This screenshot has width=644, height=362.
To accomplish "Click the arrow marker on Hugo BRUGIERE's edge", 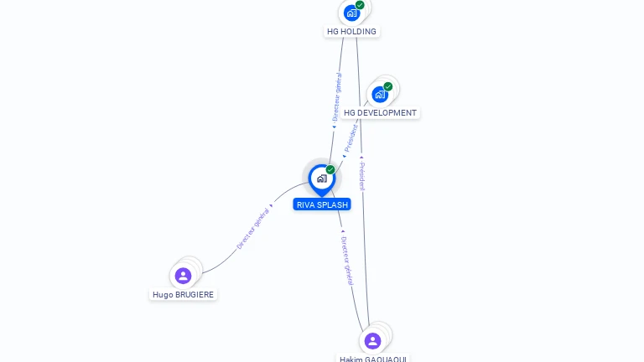I will point(271,205).
